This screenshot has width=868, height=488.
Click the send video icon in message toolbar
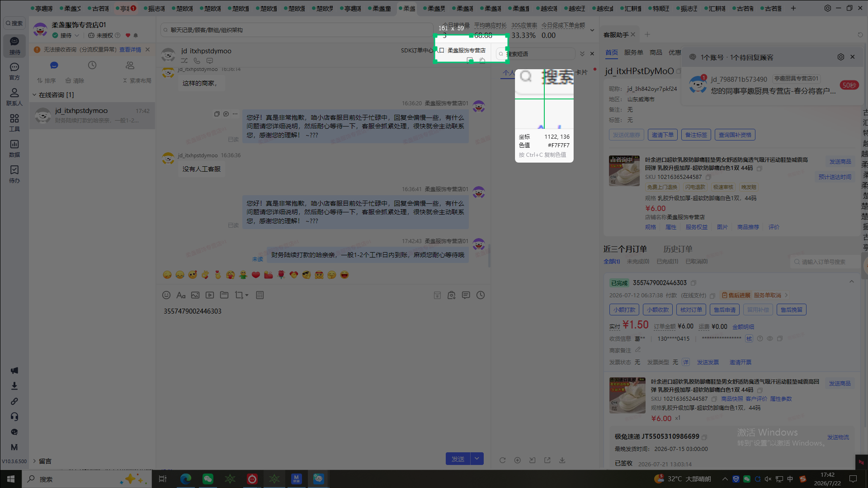(210, 295)
